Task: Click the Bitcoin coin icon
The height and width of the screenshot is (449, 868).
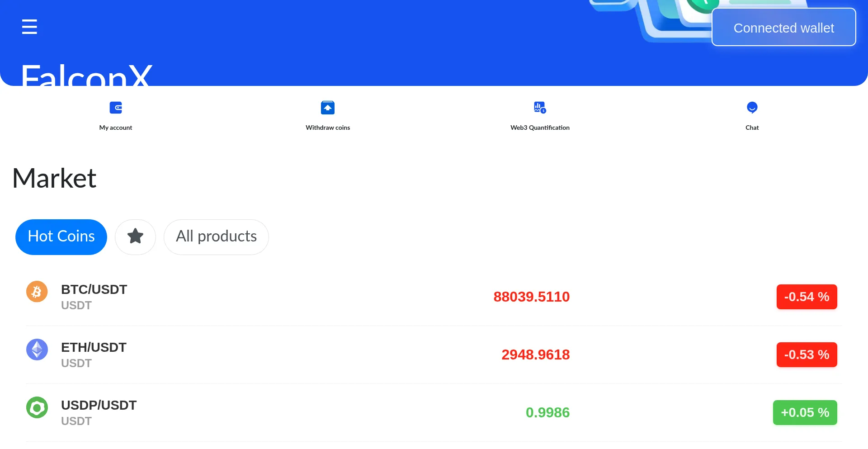Action: (x=37, y=292)
